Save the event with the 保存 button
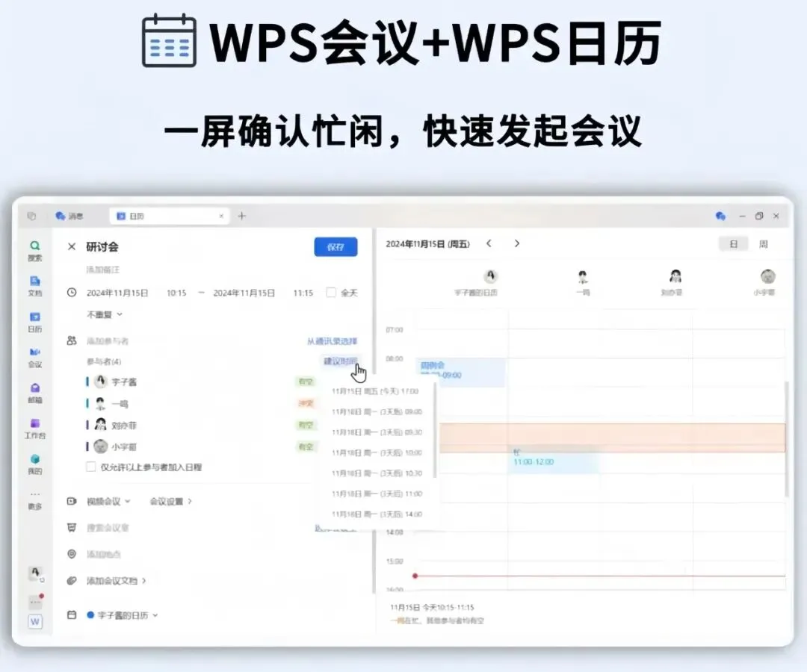 point(336,247)
